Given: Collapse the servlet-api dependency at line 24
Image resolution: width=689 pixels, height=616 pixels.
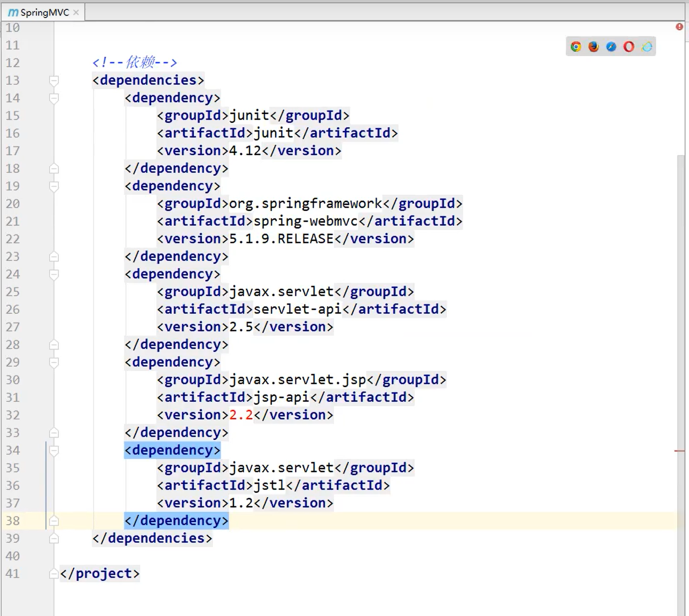Looking at the screenshot, I should tap(54, 274).
